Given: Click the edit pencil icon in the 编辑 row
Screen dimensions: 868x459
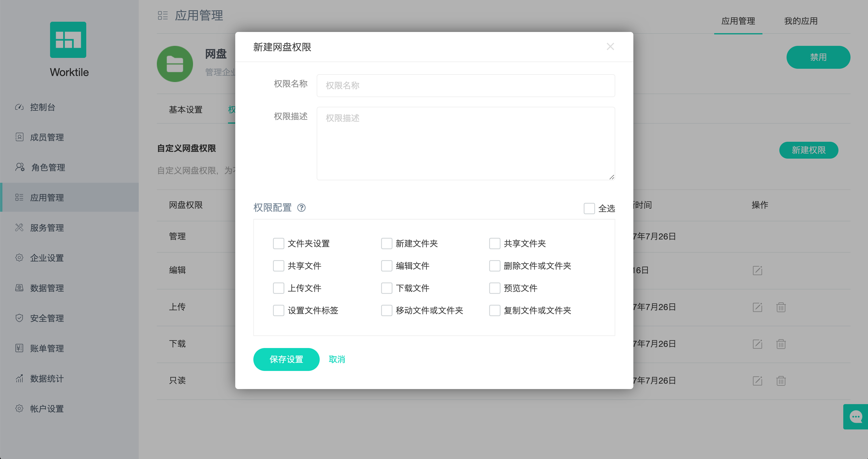Looking at the screenshot, I should [x=758, y=270].
